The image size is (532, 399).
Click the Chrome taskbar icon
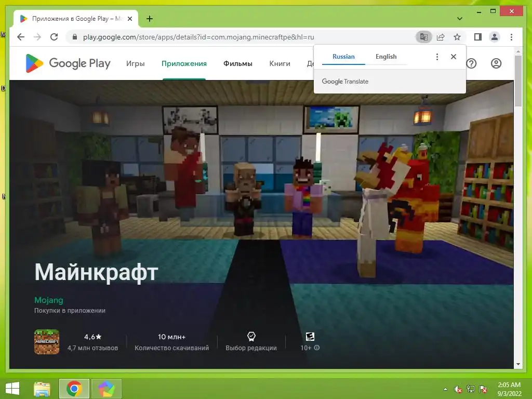pos(74,389)
